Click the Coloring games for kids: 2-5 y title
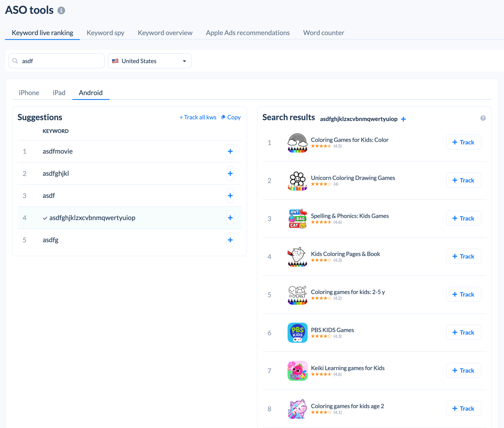504x428 pixels. click(348, 292)
